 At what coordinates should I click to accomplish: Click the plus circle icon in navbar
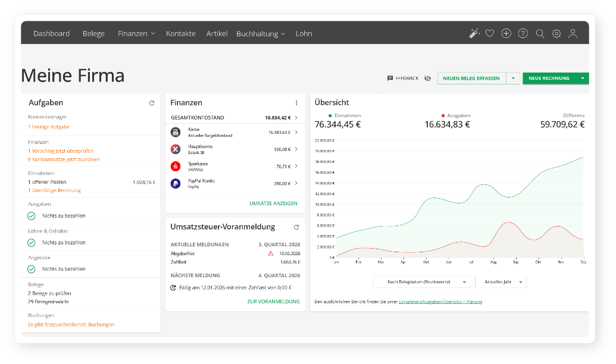506,34
